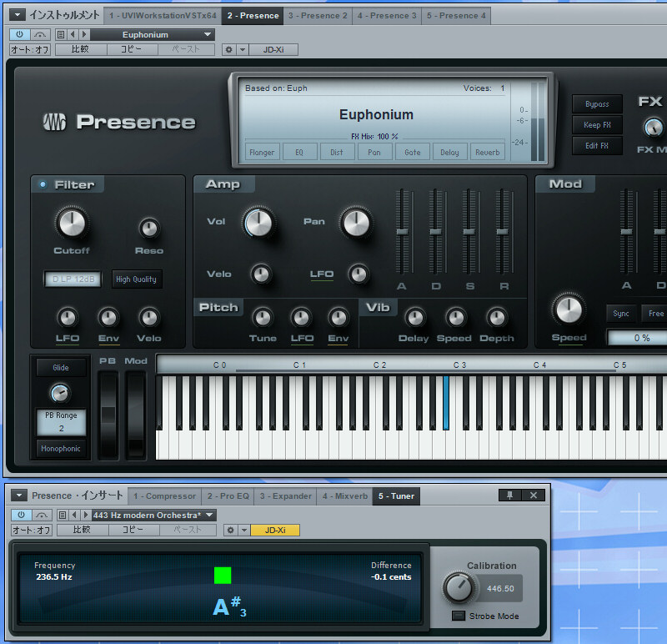Viewport: 667px width, 644px height.
Task: Toggle the EQ effect in display
Action: [x=299, y=152]
